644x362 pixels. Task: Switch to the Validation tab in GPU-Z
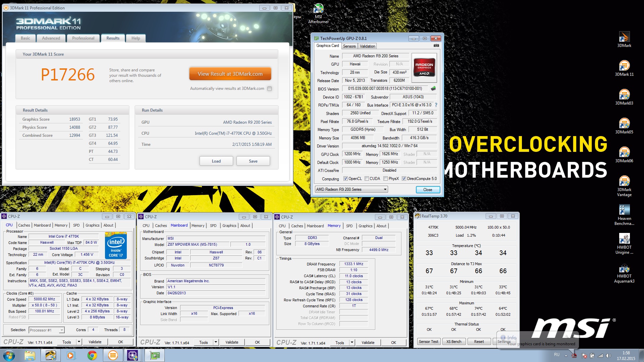point(367,46)
